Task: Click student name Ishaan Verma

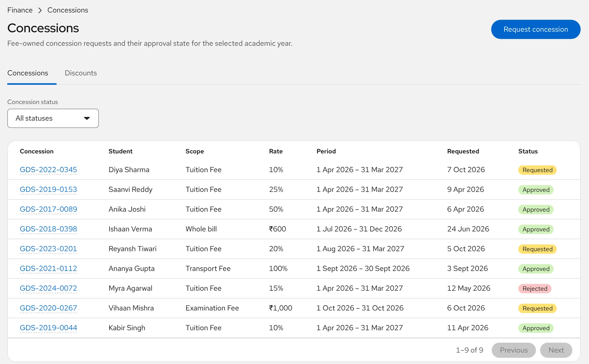Action: [x=130, y=229]
